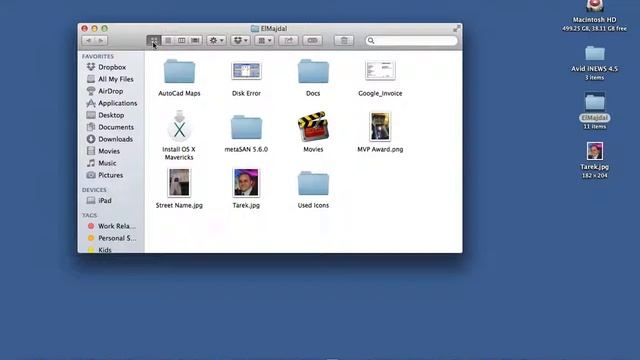Enter full screen with the window arrows

tap(456, 28)
